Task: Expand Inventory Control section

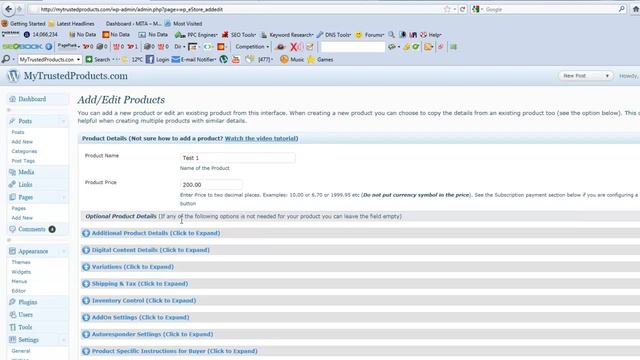Action: (x=144, y=300)
